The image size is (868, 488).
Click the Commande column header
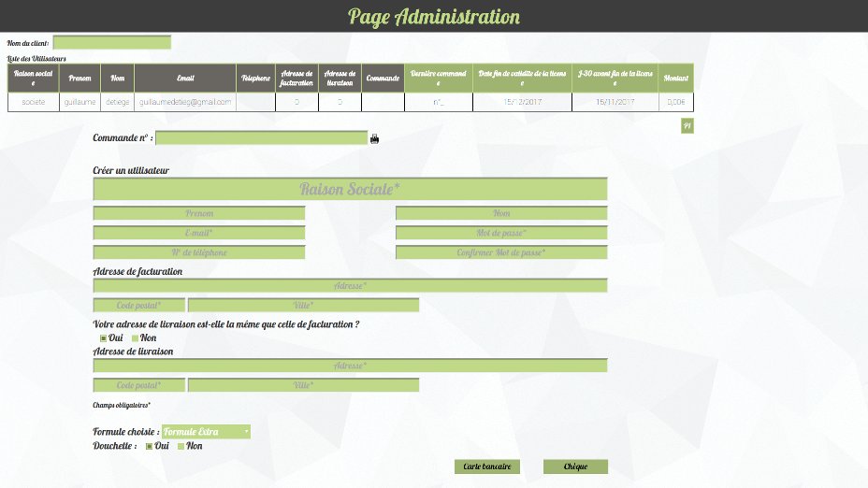coord(383,78)
